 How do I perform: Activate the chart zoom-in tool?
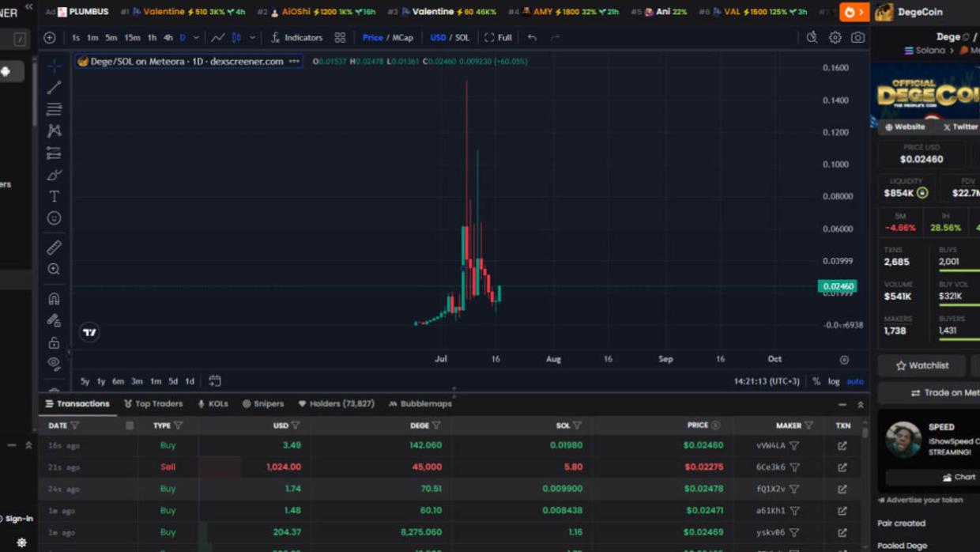[x=54, y=270]
